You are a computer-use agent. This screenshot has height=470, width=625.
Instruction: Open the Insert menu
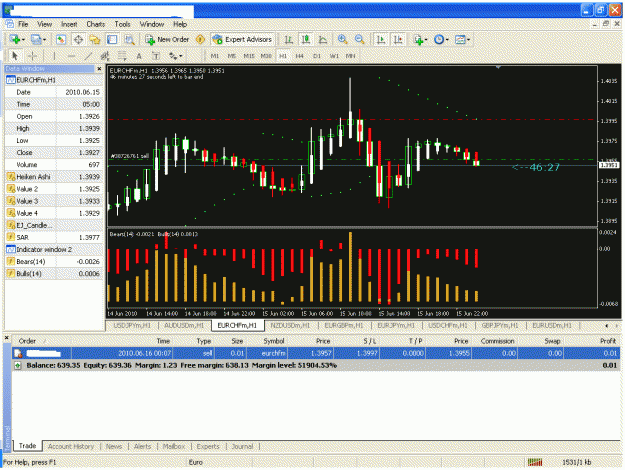(69, 24)
